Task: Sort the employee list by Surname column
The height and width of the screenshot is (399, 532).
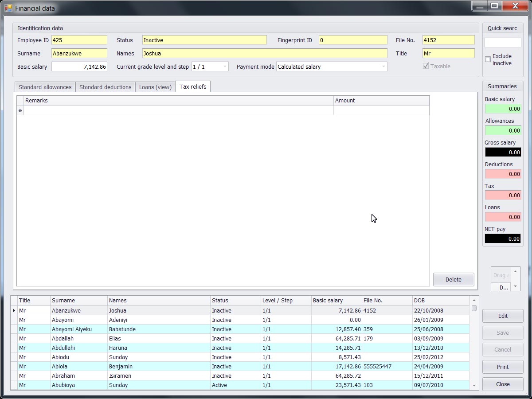Action: (x=78, y=301)
